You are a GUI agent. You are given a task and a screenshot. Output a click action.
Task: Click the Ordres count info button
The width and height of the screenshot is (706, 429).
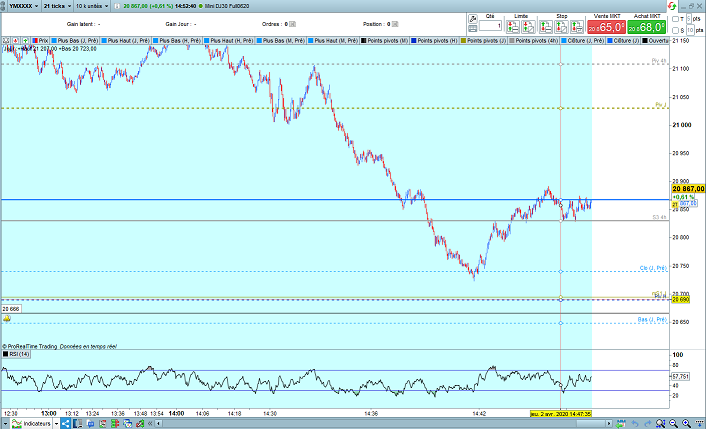293,24
